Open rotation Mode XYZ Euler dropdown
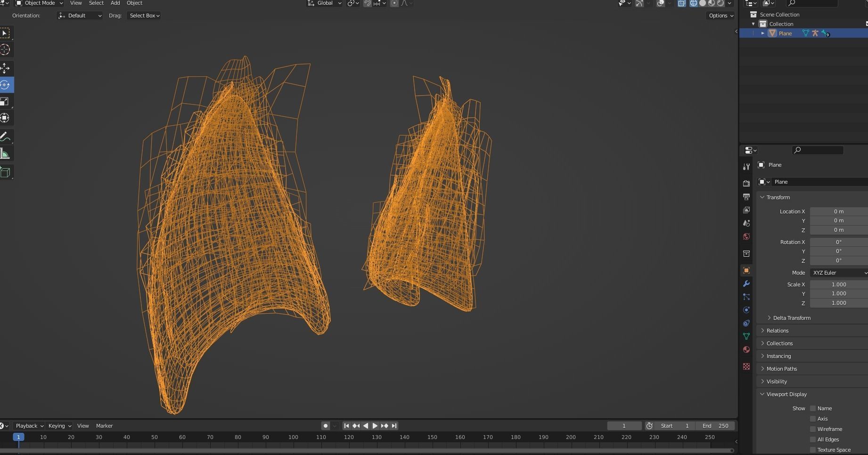 click(839, 273)
